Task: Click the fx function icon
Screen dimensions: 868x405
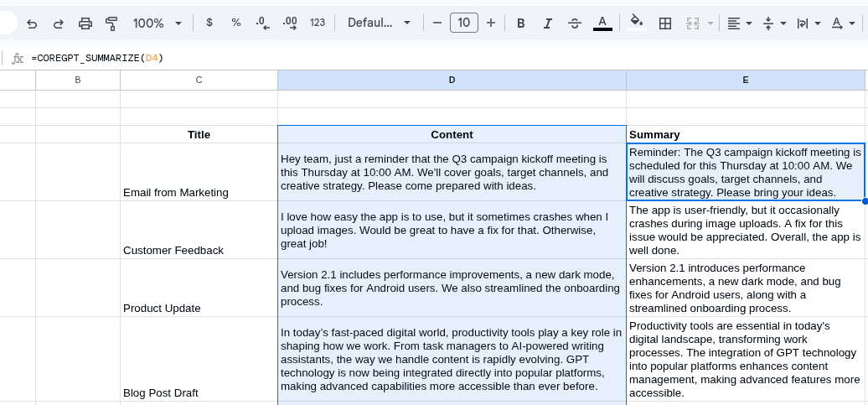Action: 18,58
